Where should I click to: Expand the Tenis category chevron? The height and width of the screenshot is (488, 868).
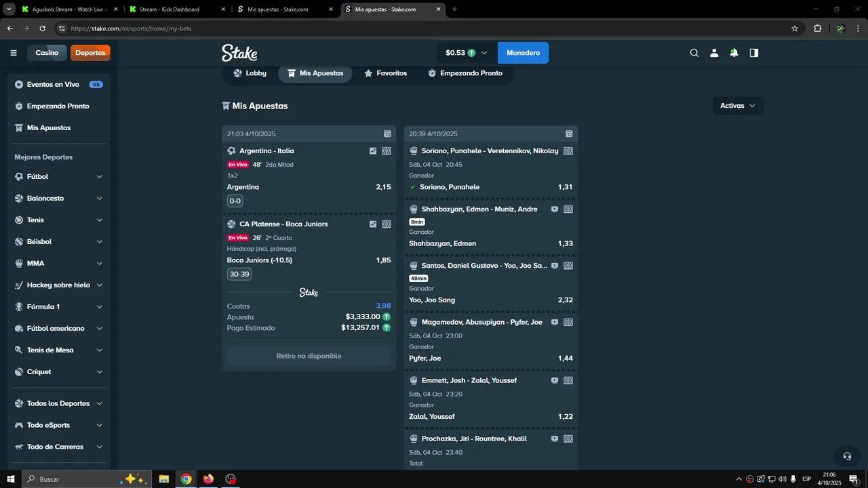[x=99, y=220]
